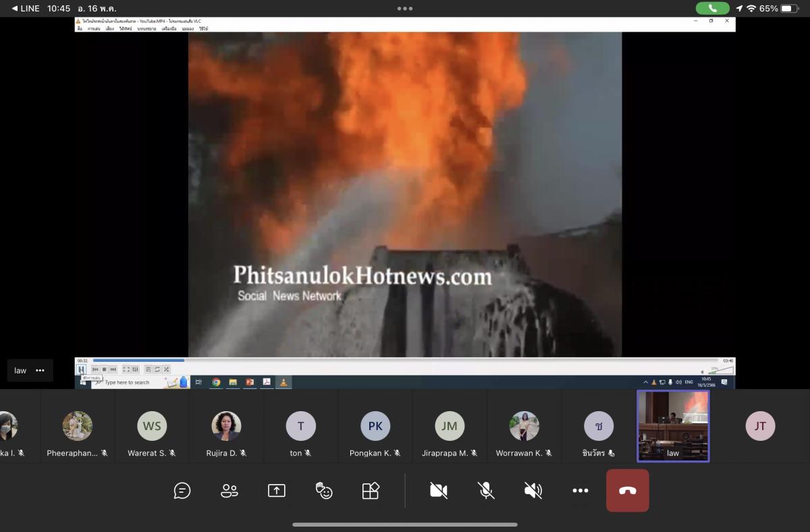The width and height of the screenshot is (810, 532).
Task: Open File Explorer from shared taskbar
Action: (x=233, y=382)
